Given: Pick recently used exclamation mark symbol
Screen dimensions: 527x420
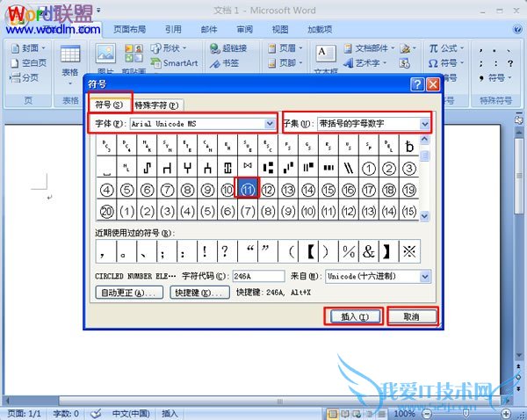Looking at the screenshot, I should pos(206,250).
